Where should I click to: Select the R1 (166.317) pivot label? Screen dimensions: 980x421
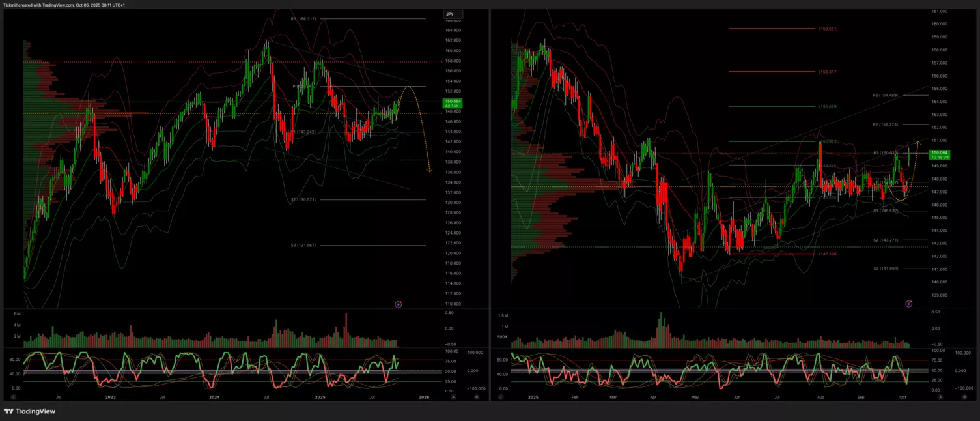tap(303, 19)
